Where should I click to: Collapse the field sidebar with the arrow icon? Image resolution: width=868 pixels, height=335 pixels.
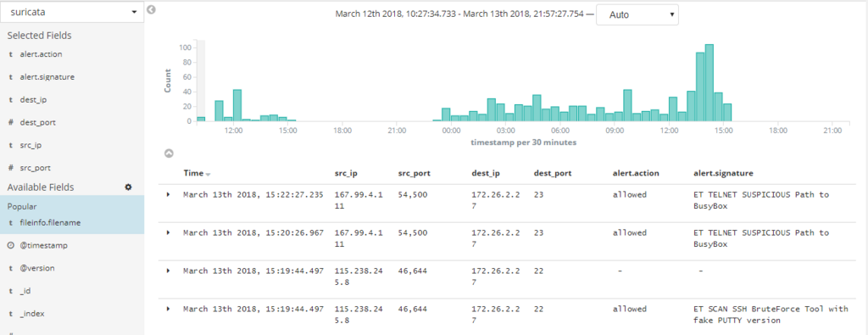point(152,9)
